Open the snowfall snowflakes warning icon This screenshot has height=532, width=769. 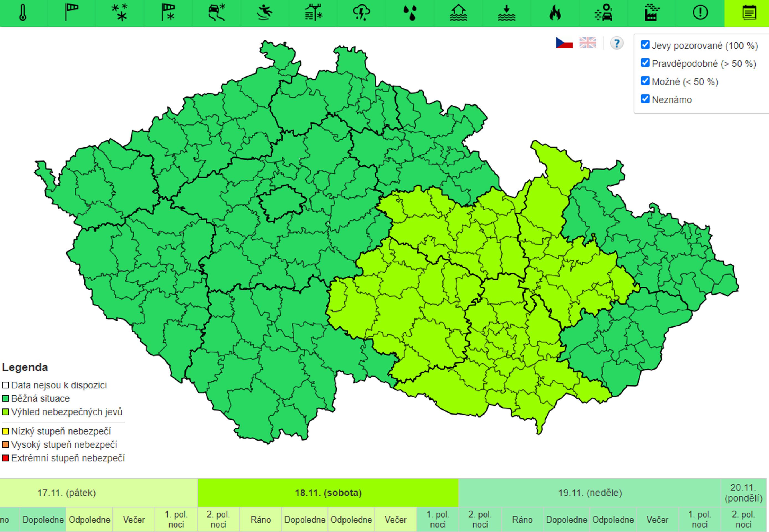pos(120,13)
